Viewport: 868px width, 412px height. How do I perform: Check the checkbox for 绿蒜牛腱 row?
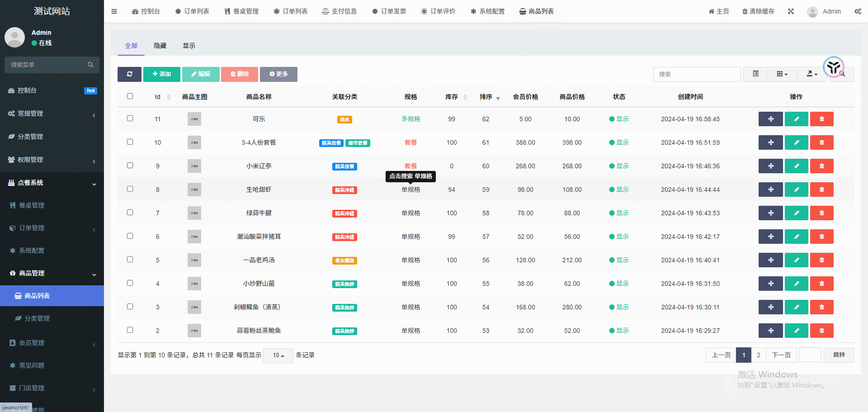tap(130, 213)
